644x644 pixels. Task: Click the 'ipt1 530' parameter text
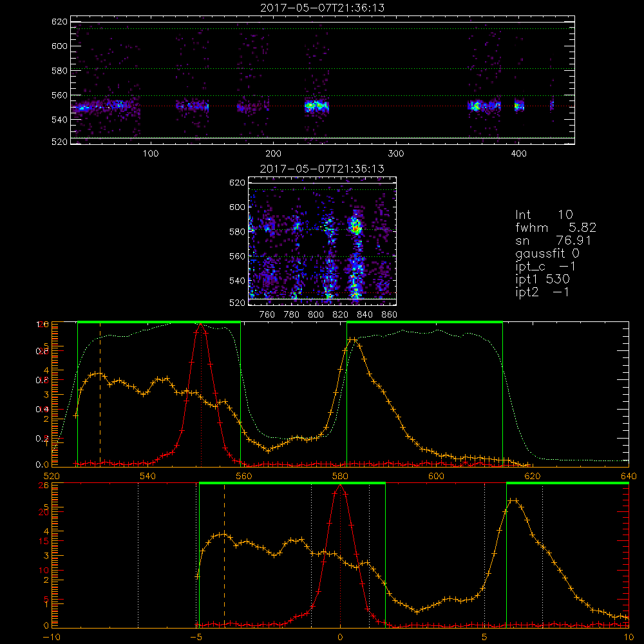(x=542, y=279)
